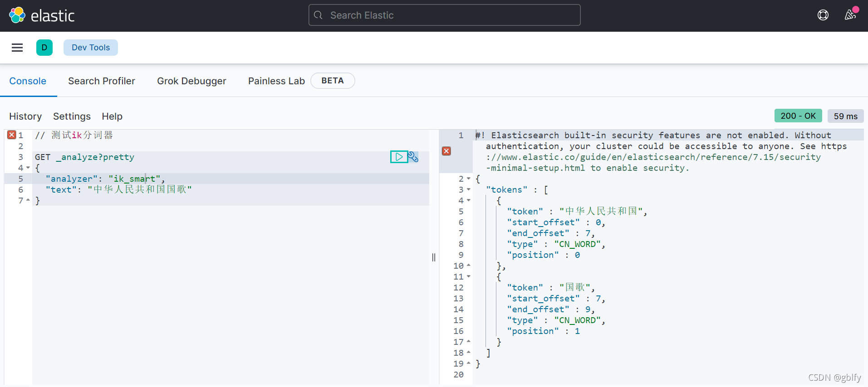Switch to the Console tab

coord(28,81)
